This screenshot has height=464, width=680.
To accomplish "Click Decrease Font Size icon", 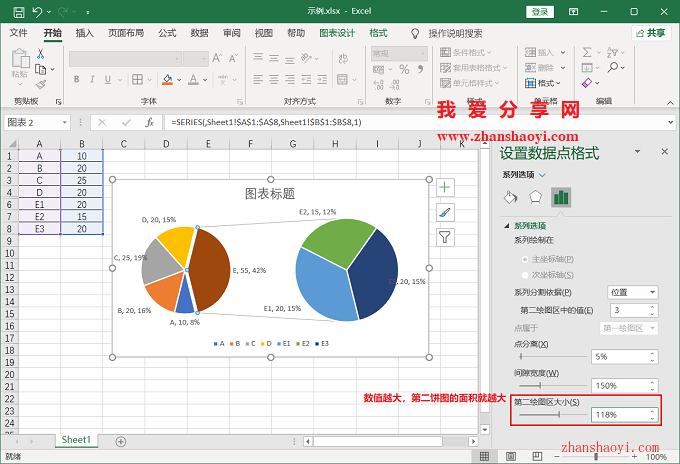I will [233, 58].
